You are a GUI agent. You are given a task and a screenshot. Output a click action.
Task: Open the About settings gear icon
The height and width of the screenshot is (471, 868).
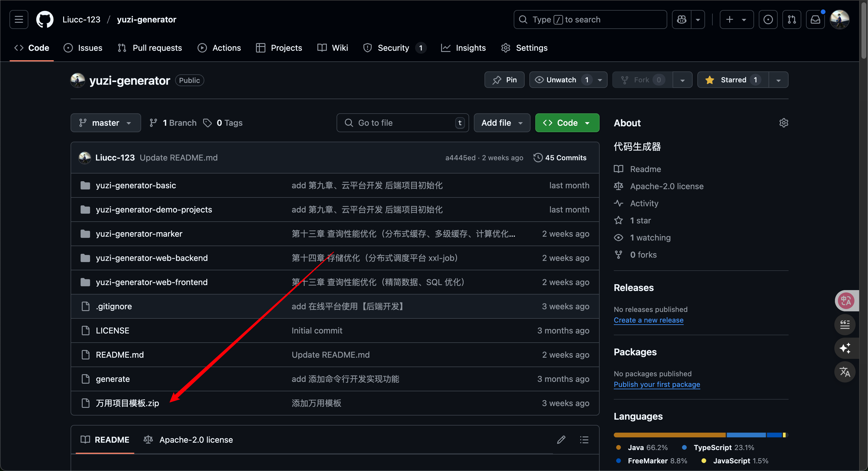coord(784,123)
